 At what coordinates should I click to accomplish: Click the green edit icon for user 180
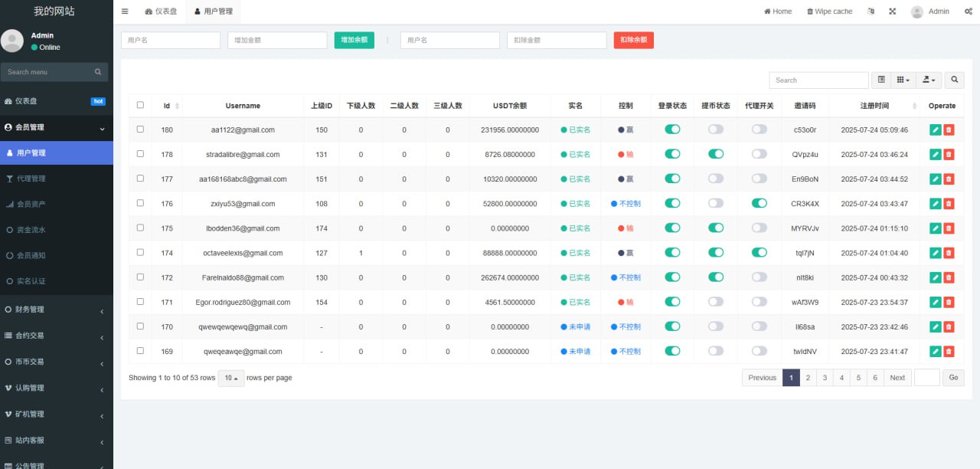coord(935,130)
